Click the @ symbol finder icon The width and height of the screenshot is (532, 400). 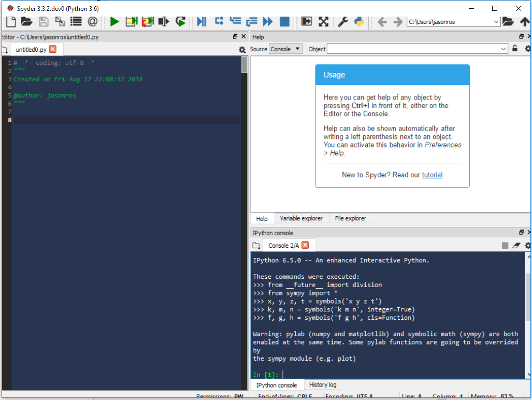pos(92,22)
